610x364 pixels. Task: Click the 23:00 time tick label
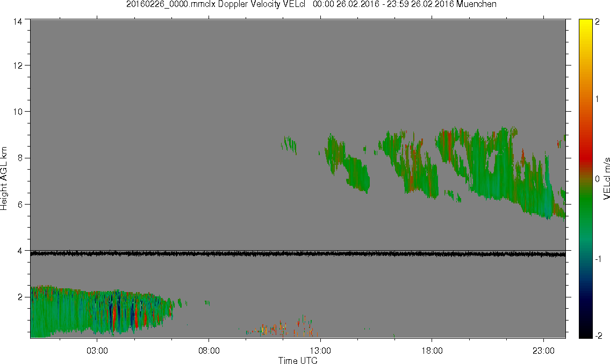pos(543,351)
